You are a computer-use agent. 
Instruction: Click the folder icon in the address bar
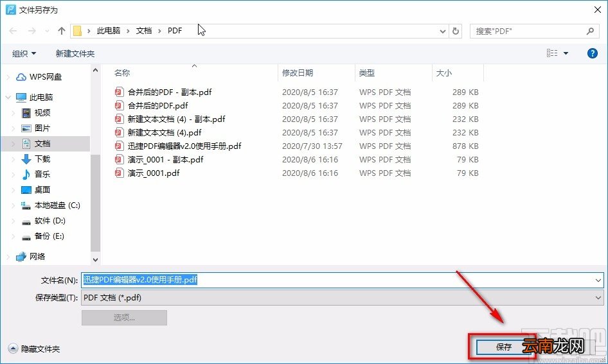tap(77, 31)
